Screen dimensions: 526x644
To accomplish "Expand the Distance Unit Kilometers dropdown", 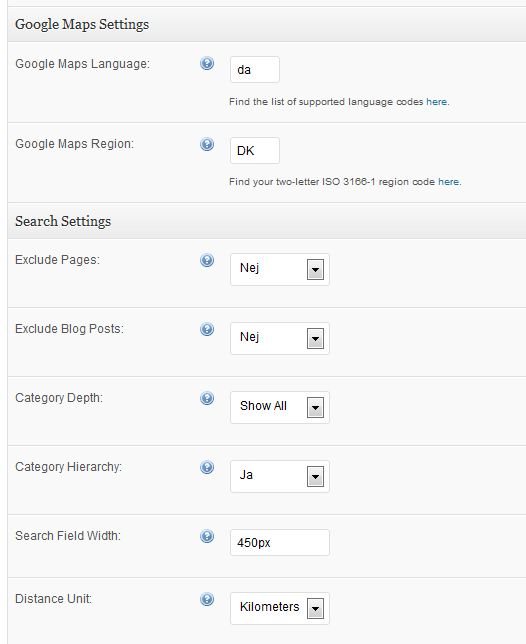I will 280,608.
